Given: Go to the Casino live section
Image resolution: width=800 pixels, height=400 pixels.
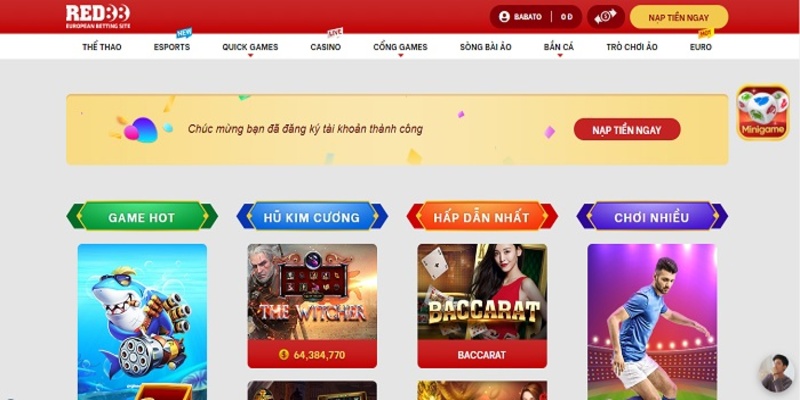Looking at the screenshot, I should pos(326,47).
